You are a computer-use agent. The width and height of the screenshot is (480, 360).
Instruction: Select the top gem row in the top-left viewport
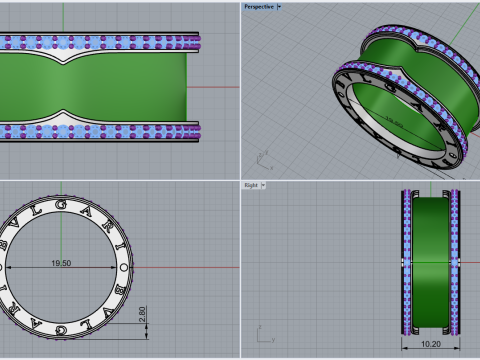[99, 43]
